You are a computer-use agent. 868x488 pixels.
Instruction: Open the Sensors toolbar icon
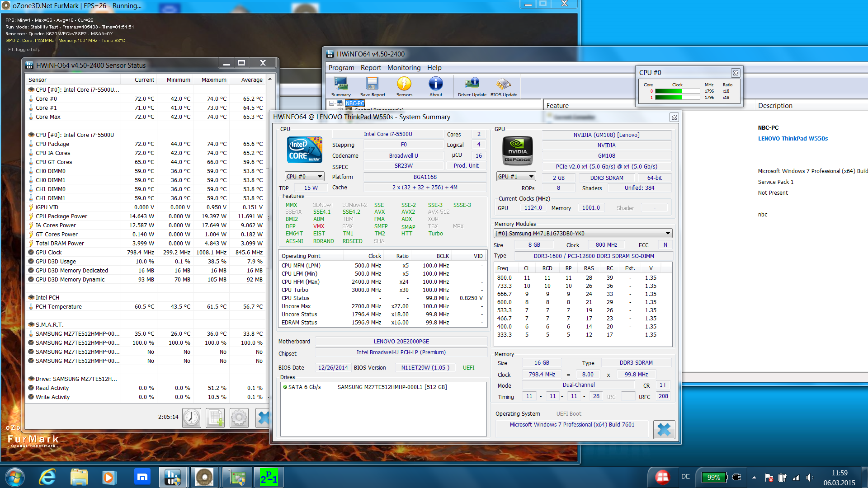point(404,87)
